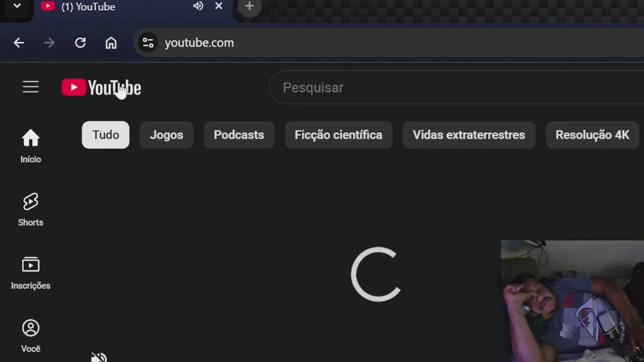The height and width of the screenshot is (362, 644).
Task: View site information icon in address bar
Action: (148, 43)
